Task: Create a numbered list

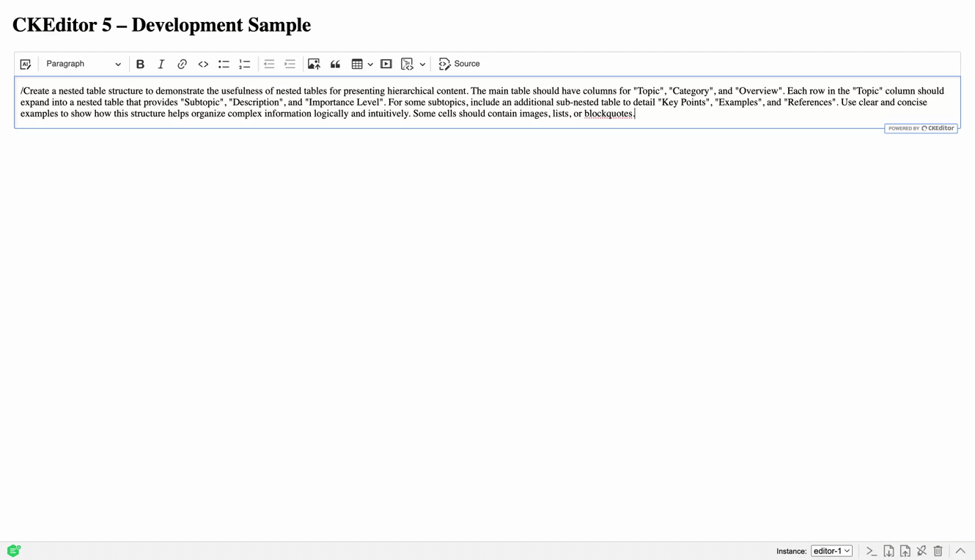Action: click(x=245, y=65)
